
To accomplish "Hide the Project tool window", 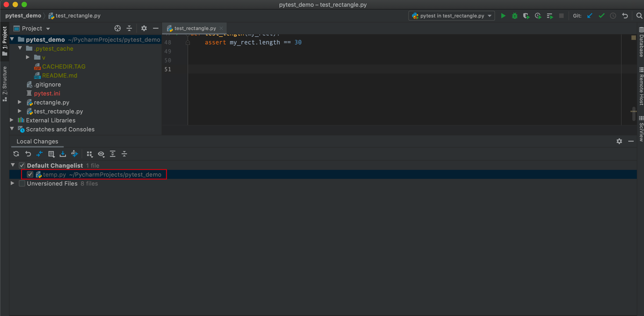I will (156, 28).
